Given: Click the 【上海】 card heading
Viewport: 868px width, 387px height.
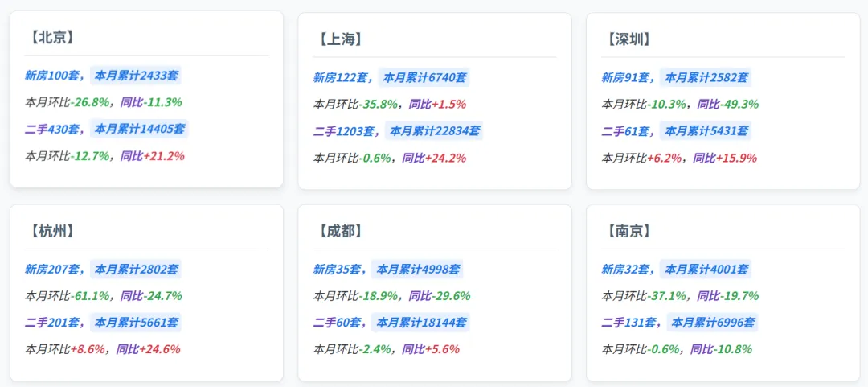Looking at the screenshot, I should (x=338, y=39).
